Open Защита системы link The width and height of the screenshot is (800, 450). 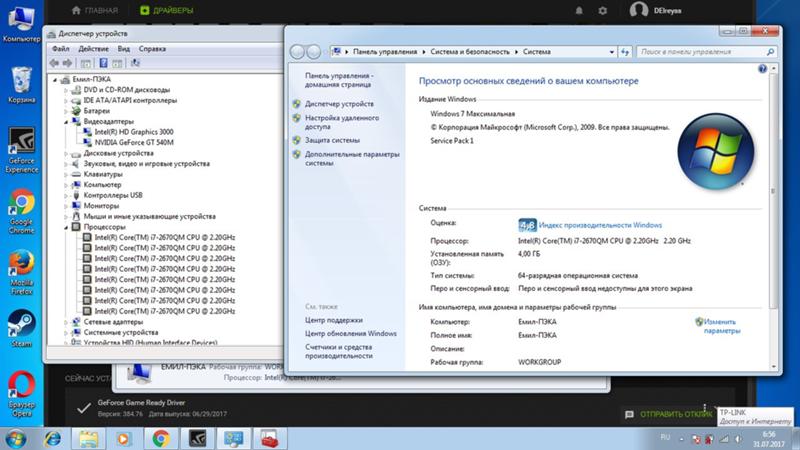pos(332,140)
